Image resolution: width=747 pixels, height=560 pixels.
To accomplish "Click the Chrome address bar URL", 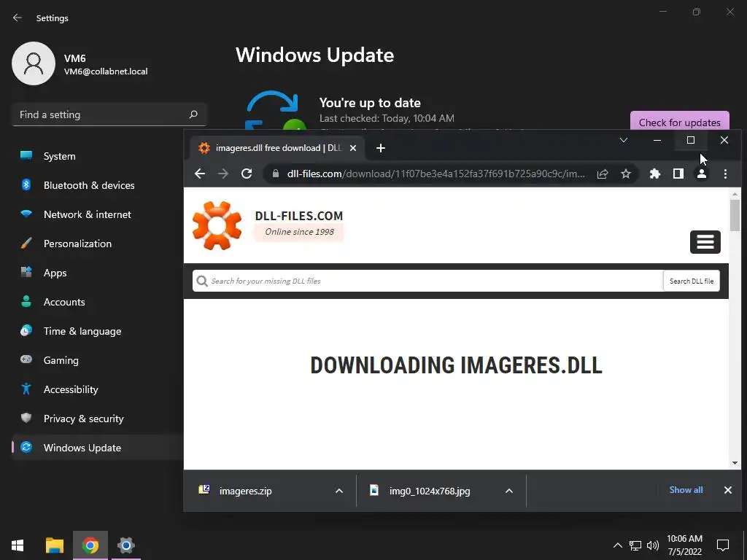I will pyautogui.click(x=436, y=174).
